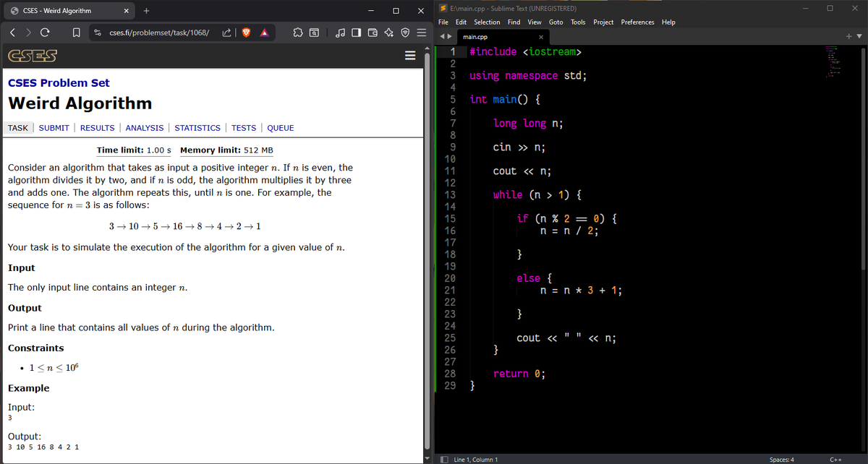Click the Line 1, Column 1 status

click(475, 459)
